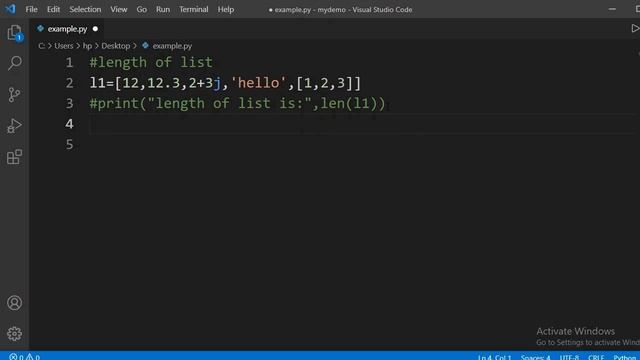The width and height of the screenshot is (640, 360).
Task: Click the errors count status icon
Action: pos(16,357)
